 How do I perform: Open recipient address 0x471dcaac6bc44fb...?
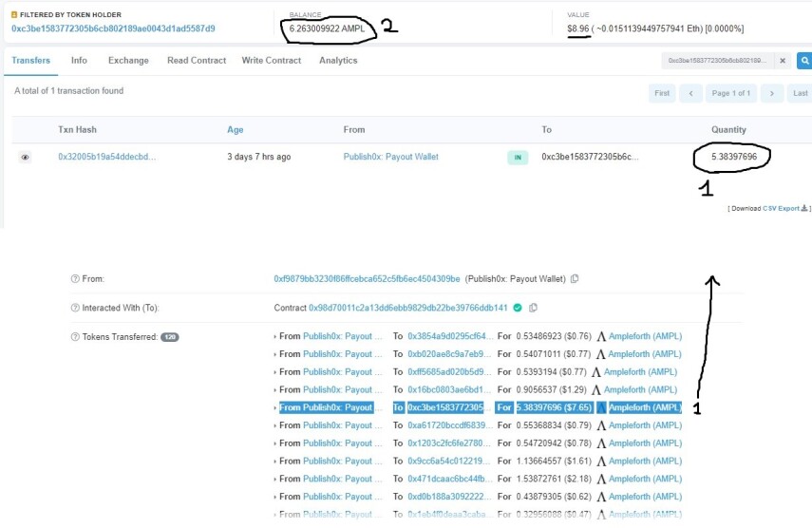pos(450,479)
